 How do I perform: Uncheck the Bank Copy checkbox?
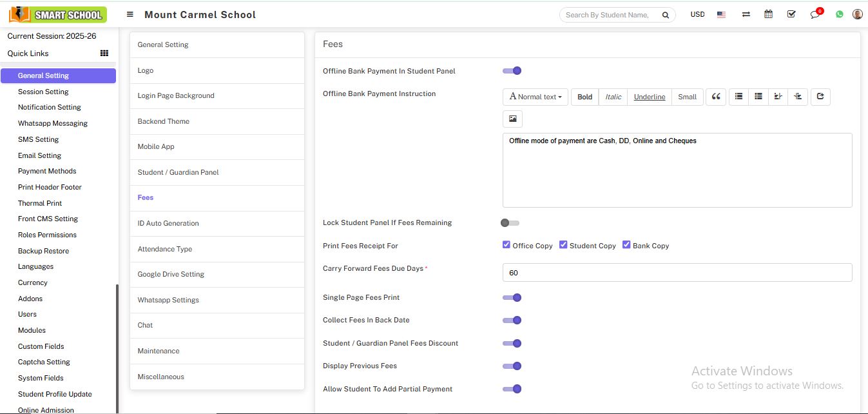pos(626,245)
